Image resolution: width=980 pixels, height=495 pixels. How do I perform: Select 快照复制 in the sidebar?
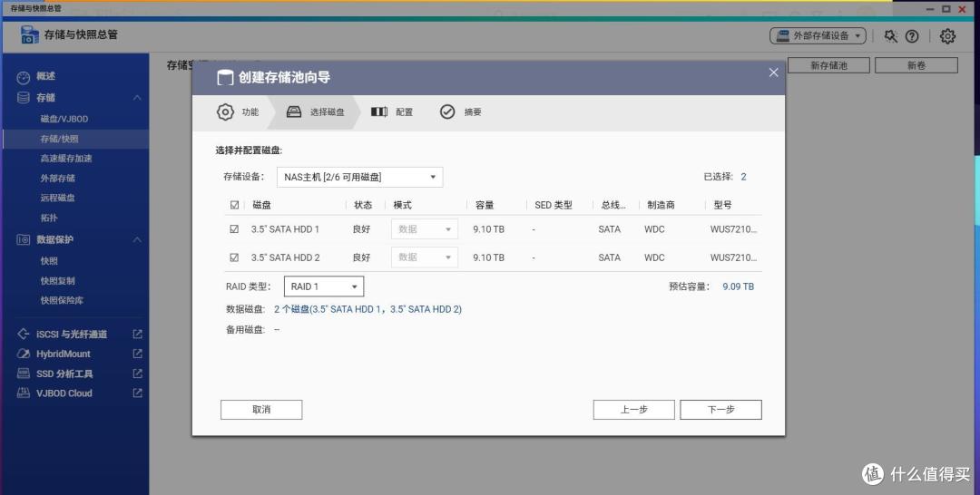click(x=57, y=281)
